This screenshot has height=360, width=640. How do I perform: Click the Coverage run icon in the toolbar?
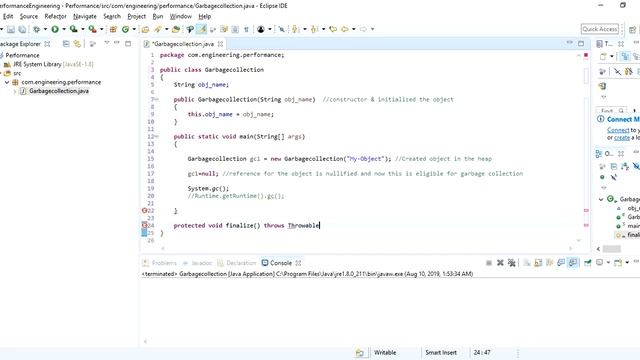tap(73, 29)
